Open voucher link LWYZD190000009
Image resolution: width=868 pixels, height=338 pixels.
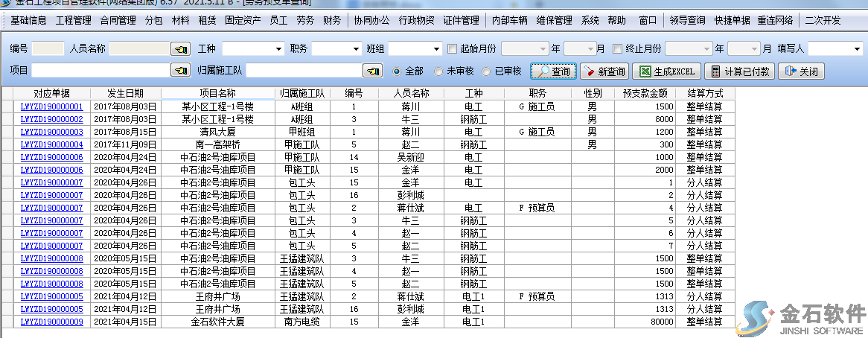(x=51, y=322)
